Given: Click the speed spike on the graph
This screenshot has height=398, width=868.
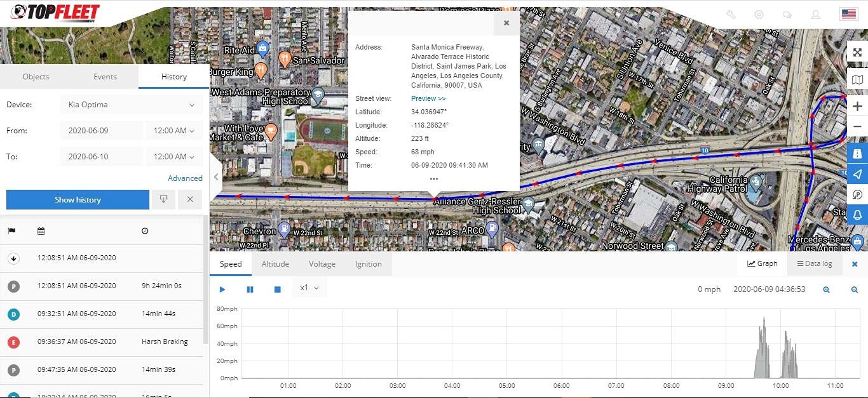Looking at the screenshot, I should 764,348.
